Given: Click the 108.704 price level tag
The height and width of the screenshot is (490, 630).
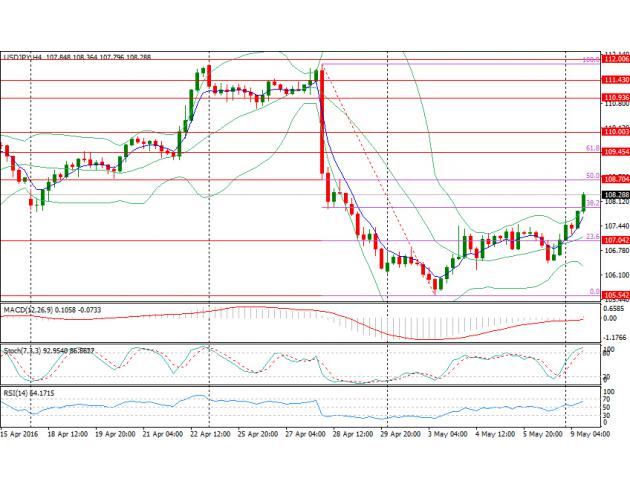Looking at the screenshot, I should [613, 179].
